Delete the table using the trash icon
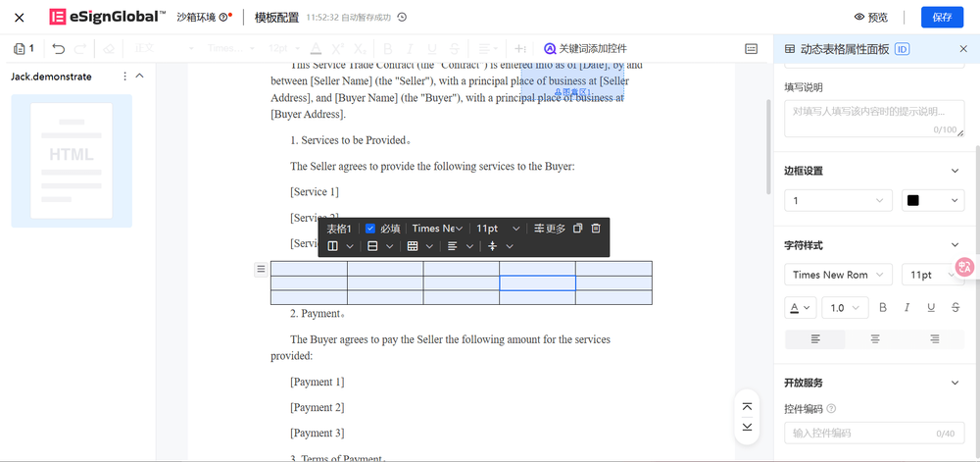This screenshot has height=462, width=980. (x=596, y=229)
